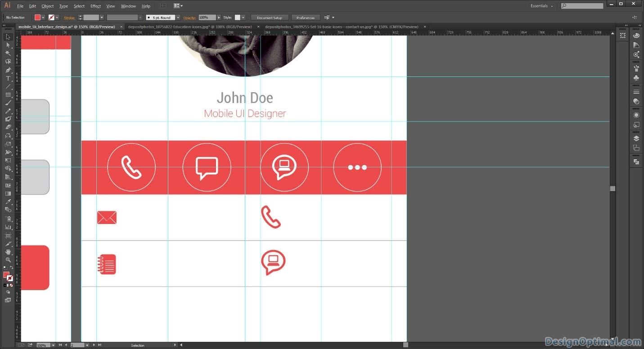Open the stroke weight dropdown
The height and width of the screenshot is (349, 644).
102,18
